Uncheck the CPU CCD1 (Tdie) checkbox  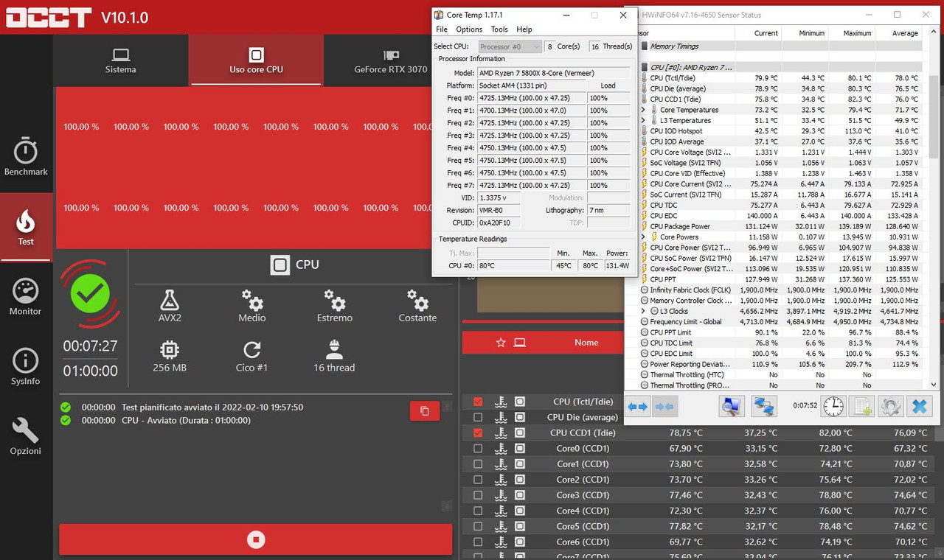pyautogui.click(x=478, y=433)
